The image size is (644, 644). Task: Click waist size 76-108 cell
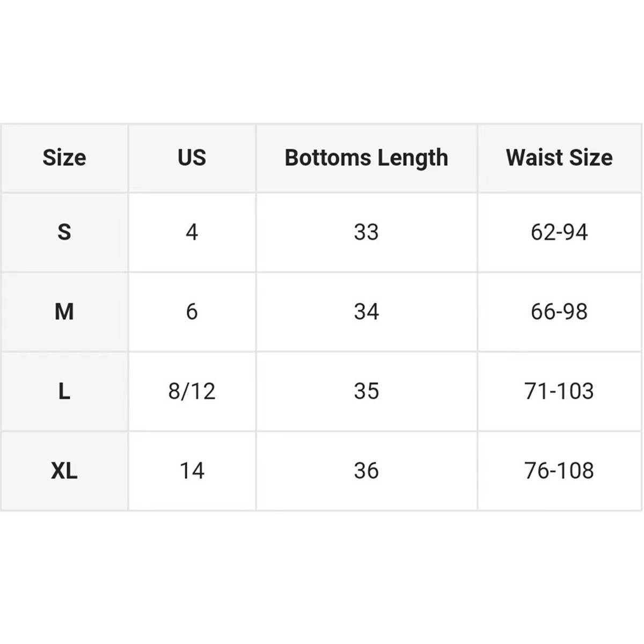559,471
